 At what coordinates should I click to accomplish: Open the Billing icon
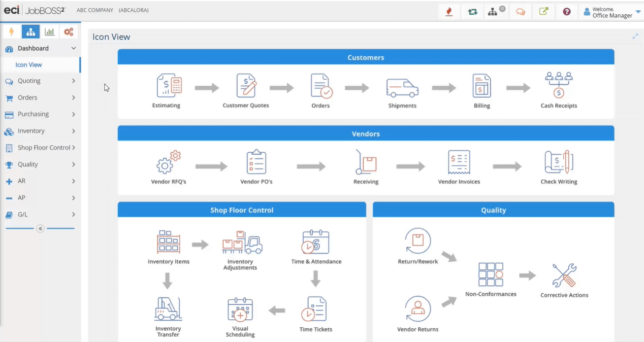coord(482,86)
